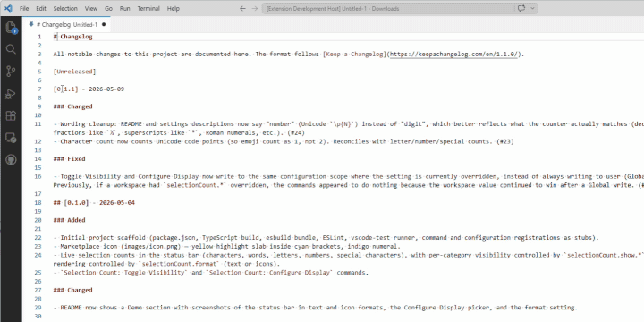644x322 pixels.
Task: Open the Search view icon
Action: (11, 50)
